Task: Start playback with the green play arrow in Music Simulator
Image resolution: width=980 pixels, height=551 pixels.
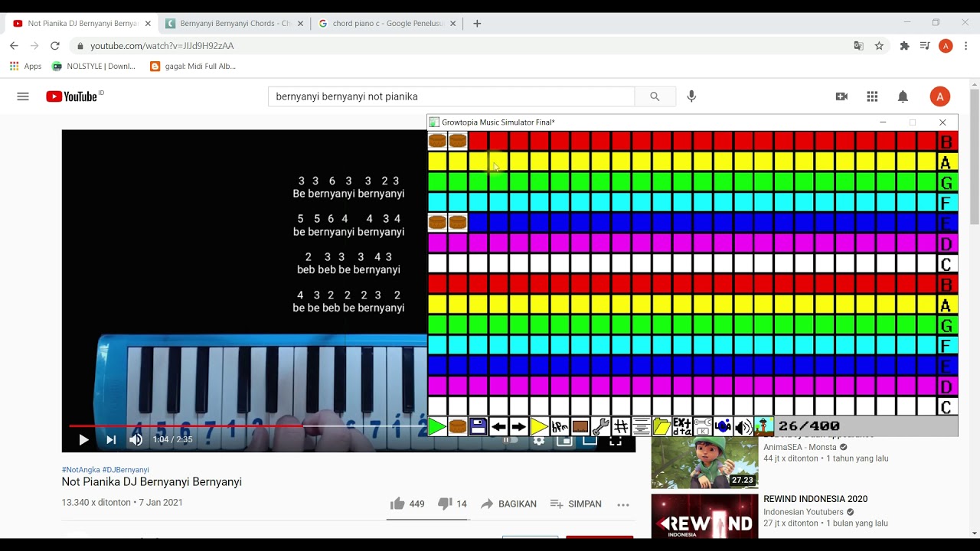Action: [x=437, y=426]
